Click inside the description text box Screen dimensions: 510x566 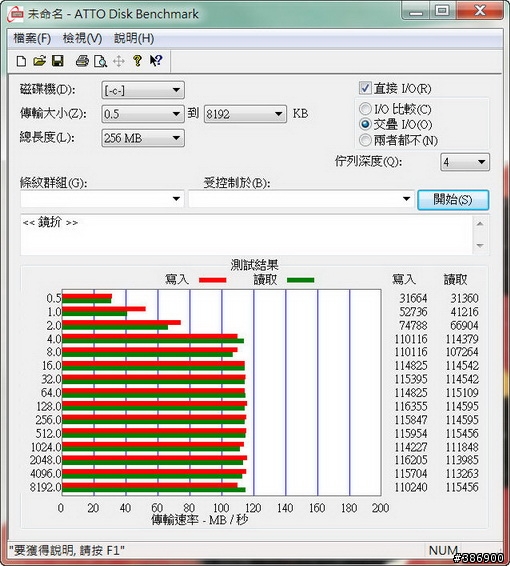246,235
